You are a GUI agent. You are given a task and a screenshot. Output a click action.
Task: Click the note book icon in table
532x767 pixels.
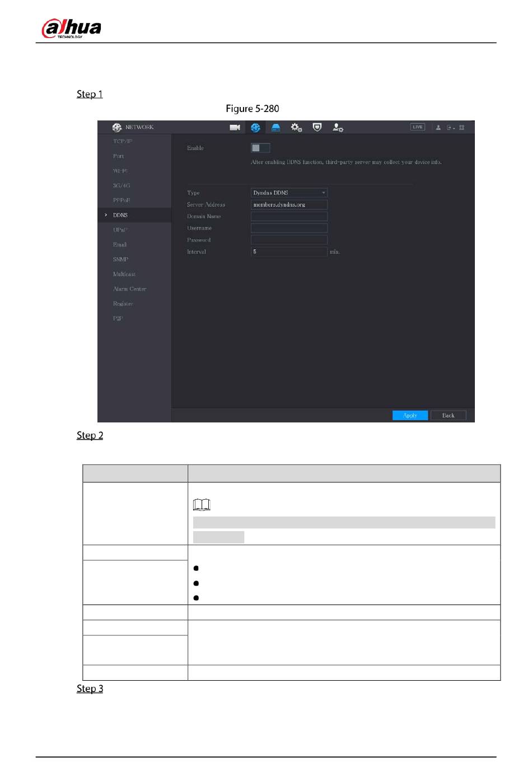pos(202,505)
